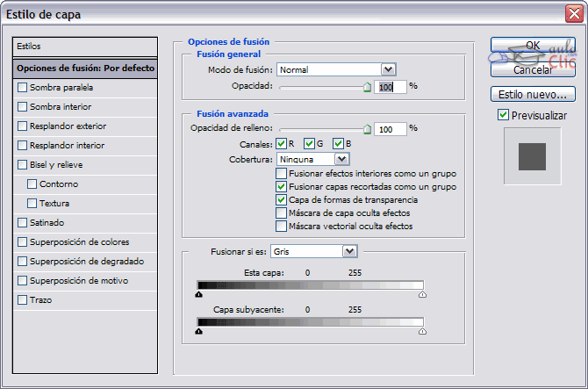Open the Fusionar si es dropdown
The width and height of the screenshot is (588, 389).
click(x=349, y=251)
